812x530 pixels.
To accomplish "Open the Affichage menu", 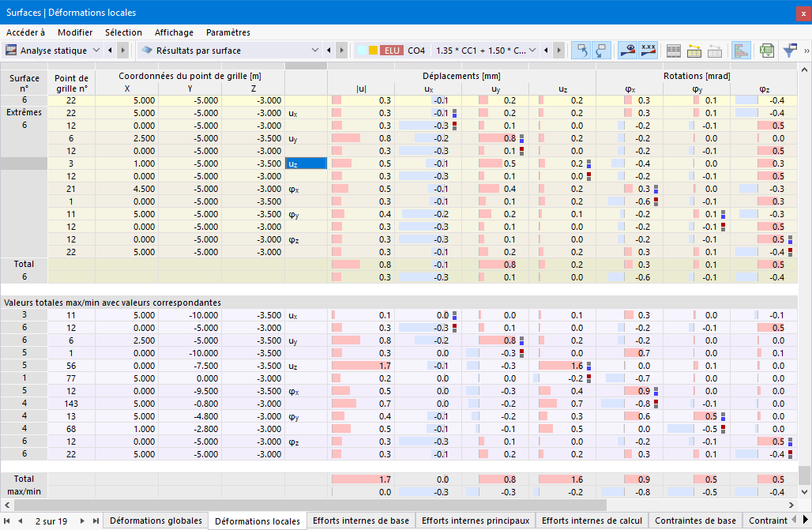I will [174, 32].
